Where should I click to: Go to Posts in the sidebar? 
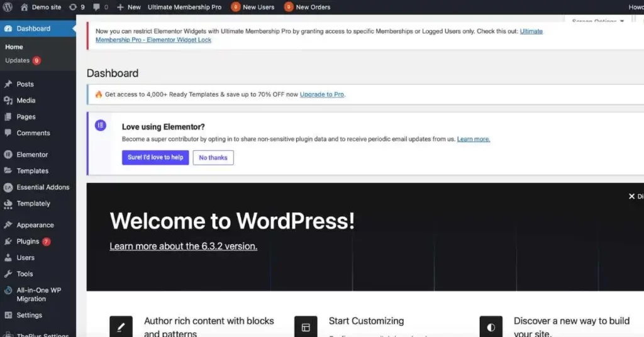tap(25, 84)
